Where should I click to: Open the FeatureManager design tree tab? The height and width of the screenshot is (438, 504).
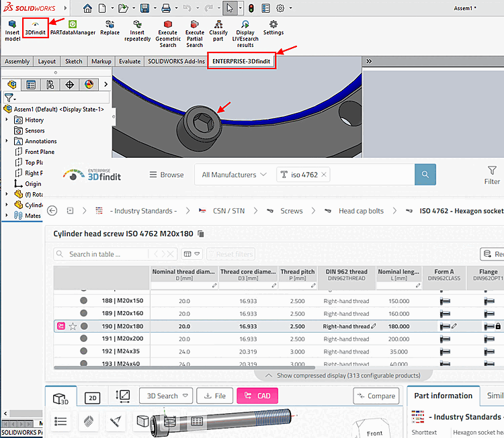pyautogui.click(x=11, y=85)
